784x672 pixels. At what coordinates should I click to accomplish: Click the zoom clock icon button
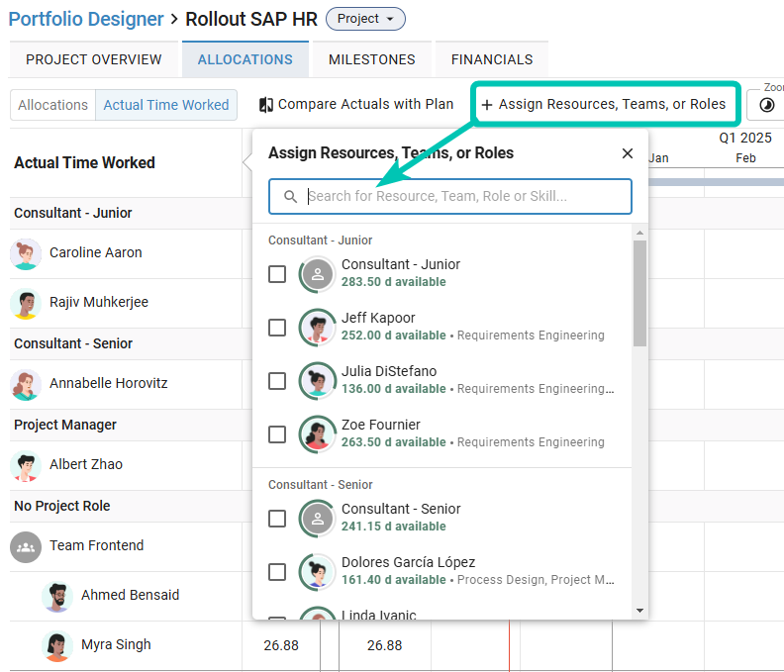tap(767, 105)
